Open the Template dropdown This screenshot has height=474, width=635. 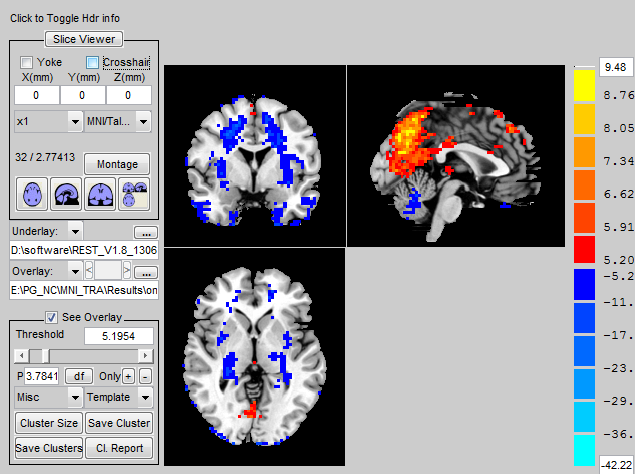pyautogui.click(x=119, y=397)
